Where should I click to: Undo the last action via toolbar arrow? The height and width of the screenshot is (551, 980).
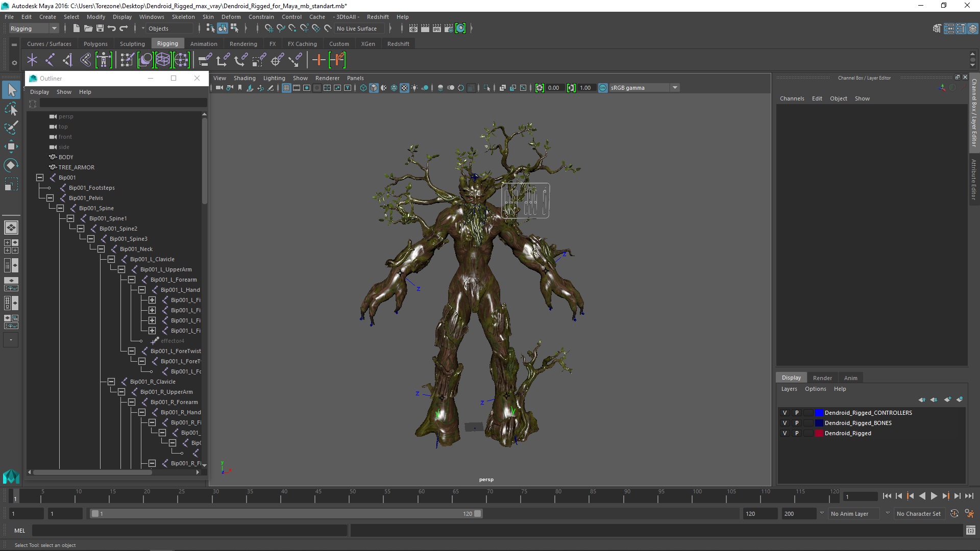pos(112,29)
